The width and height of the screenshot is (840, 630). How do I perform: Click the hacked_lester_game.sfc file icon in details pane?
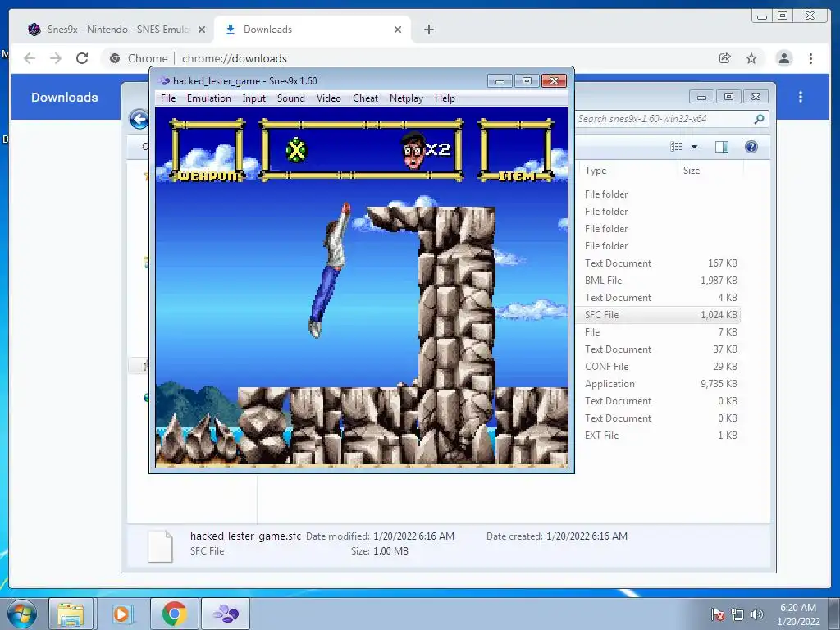pos(160,546)
